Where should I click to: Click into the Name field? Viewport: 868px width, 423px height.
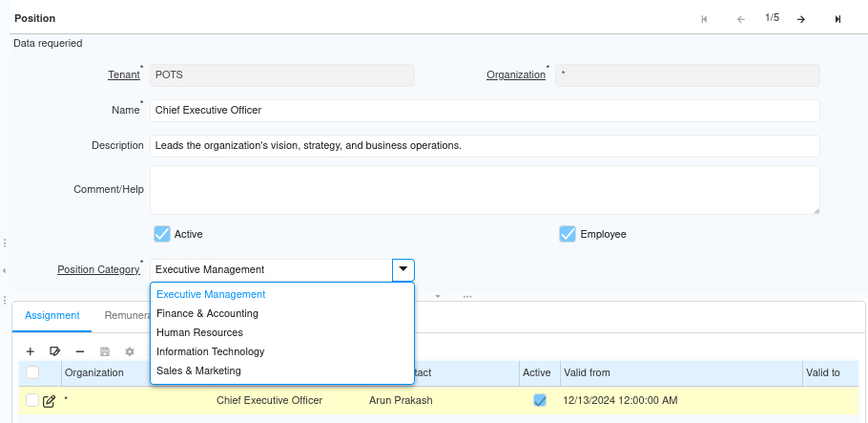coord(485,111)
